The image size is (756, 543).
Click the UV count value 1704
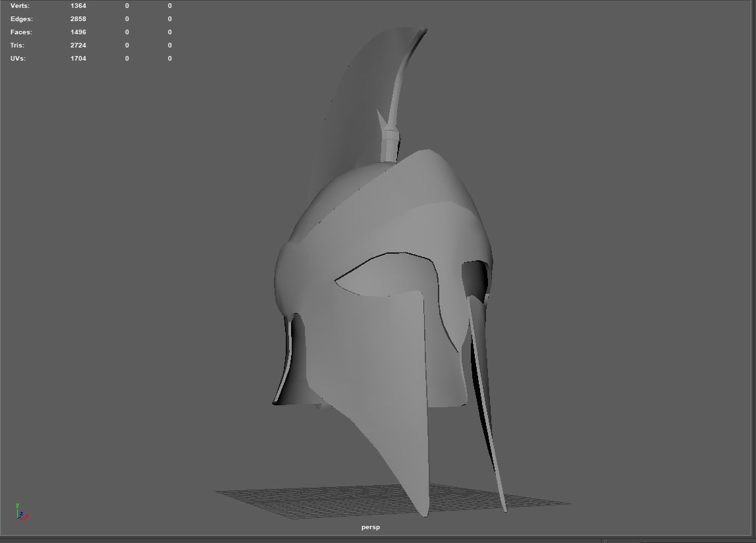coord(78,59)
